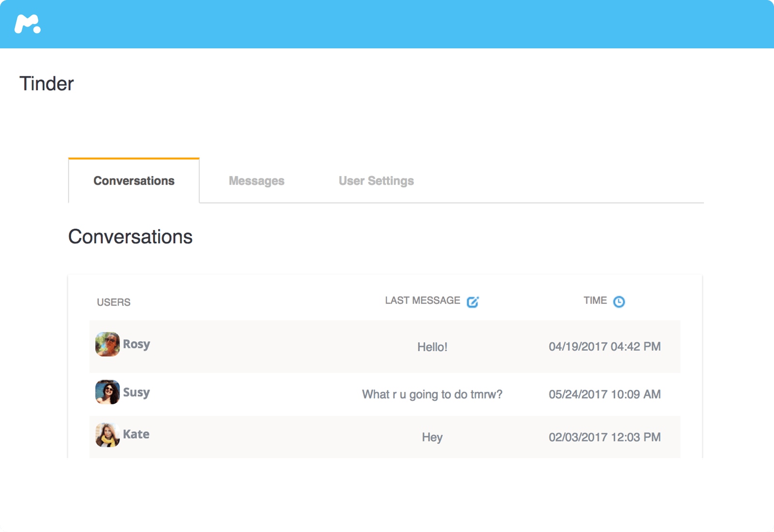This screenshot has height=532, width=774.
Task: Select 'What r u going to do tmrw?' message
Action: click(x=432, y=395)
